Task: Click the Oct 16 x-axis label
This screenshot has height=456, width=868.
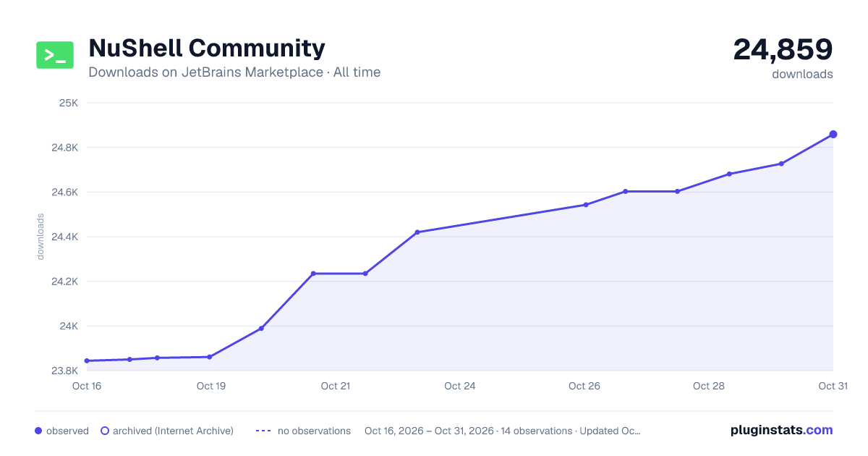Action: 87,386
